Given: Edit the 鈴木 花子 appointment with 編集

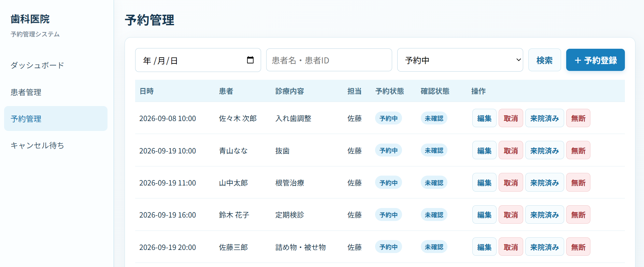Looking at the screenshot, I should [x=484, y=215].
